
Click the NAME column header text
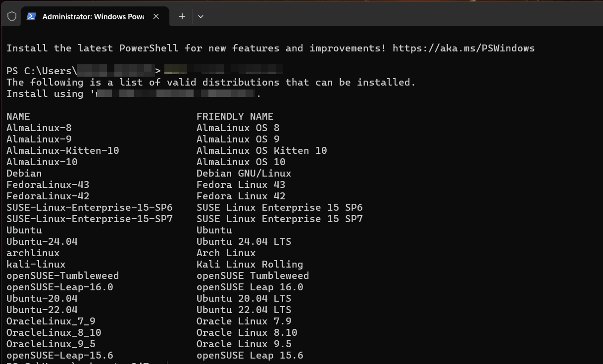18,116
